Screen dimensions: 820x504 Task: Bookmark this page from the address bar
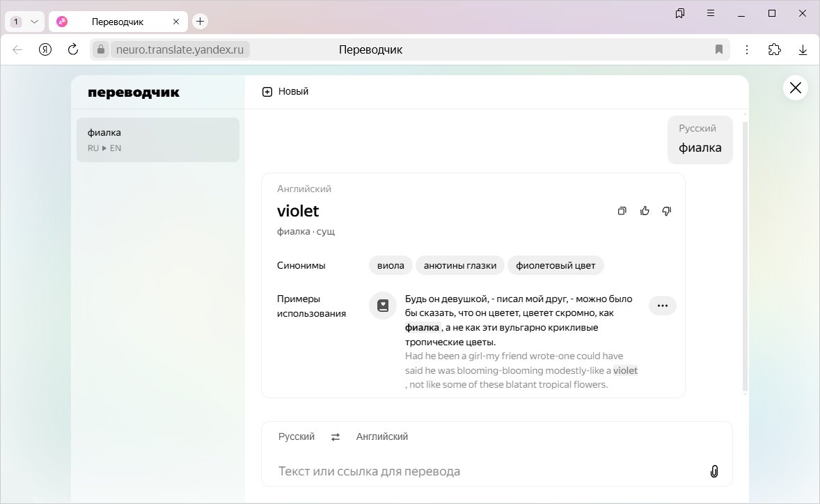[x=719, y=49]
